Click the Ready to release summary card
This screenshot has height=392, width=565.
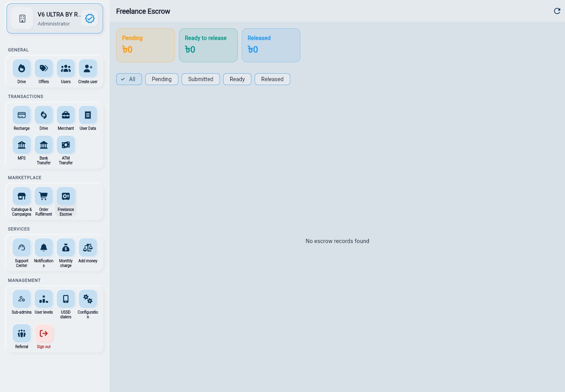point(208,45)
